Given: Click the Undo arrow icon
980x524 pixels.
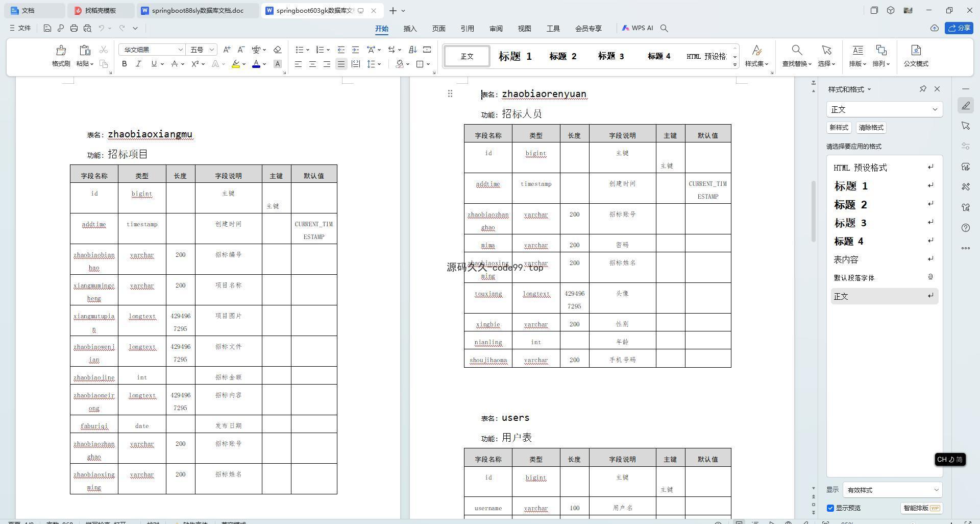Looking at the screenshot, I should tap(102, 28).
